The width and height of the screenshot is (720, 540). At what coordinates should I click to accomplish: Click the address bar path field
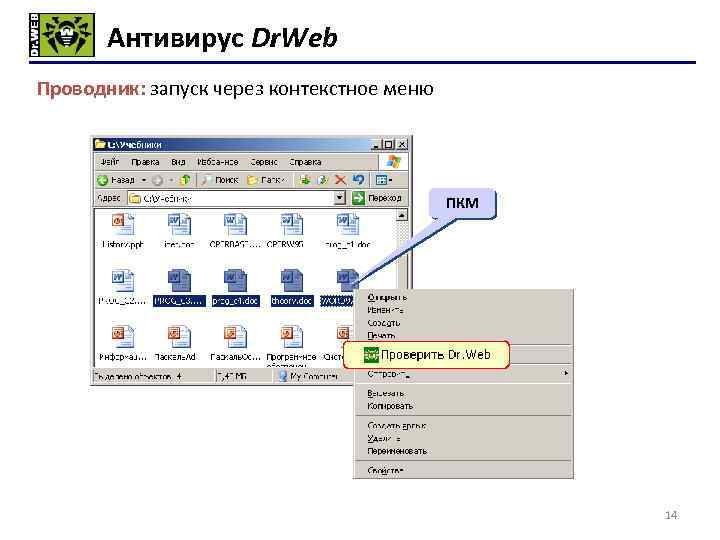tap(231, 198)
